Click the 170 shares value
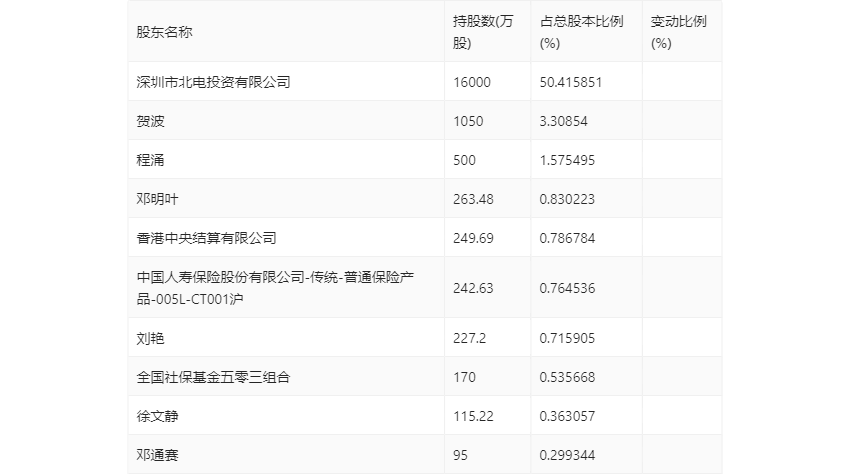The height and width of the screenshot is (474, 850). (x=464, y=377)
